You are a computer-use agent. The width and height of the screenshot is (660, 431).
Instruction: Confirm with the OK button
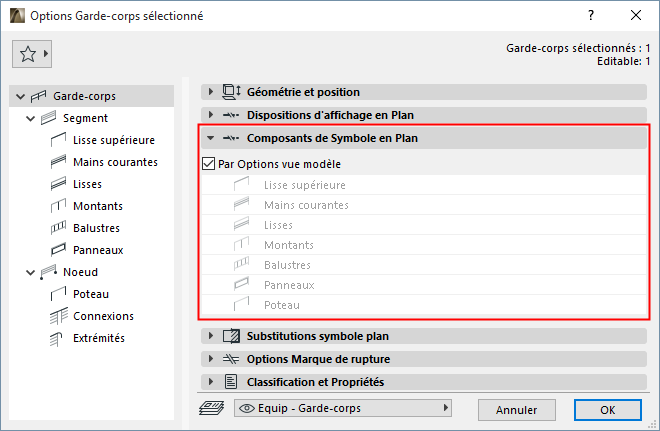pos(607,409)
